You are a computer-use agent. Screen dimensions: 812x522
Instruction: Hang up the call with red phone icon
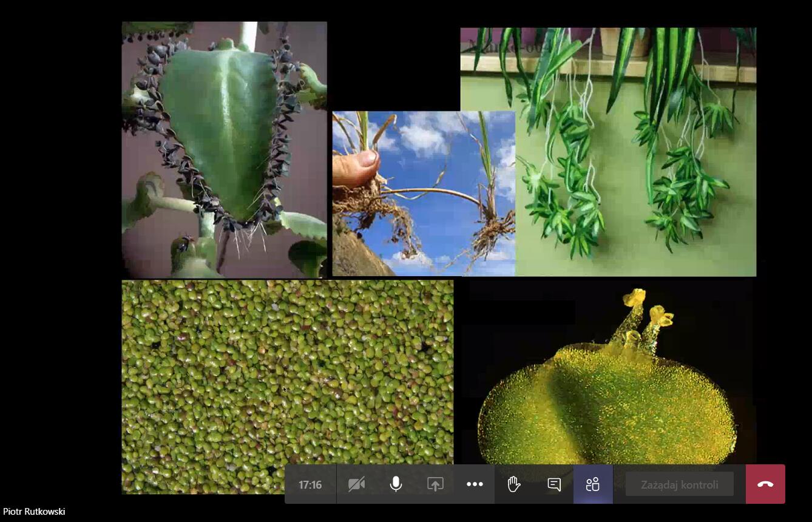tap(765, 484)
